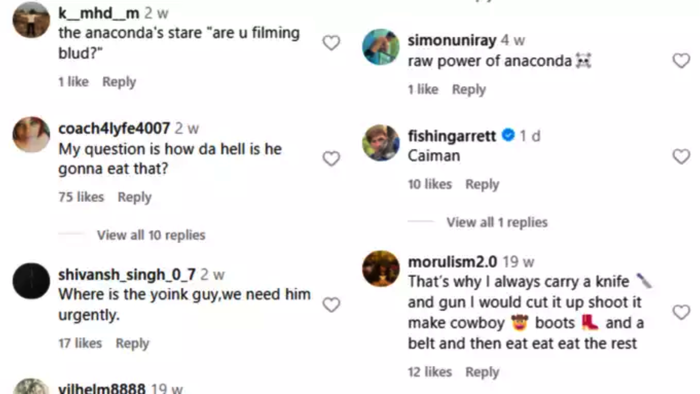Like coach4lyfe4007's comment with heart icon

click(x=331, y=158)
